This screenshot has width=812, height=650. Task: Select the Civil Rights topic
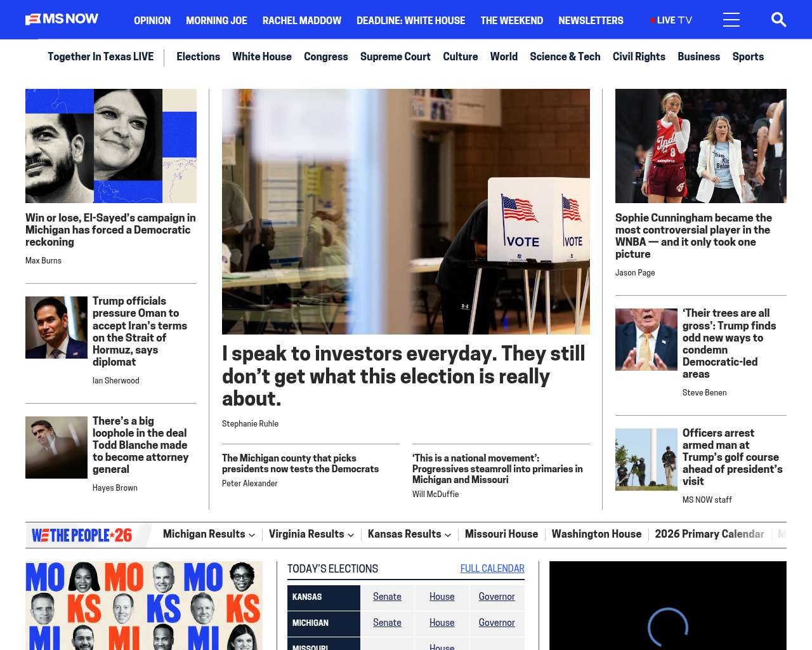(x=639, y=56)
